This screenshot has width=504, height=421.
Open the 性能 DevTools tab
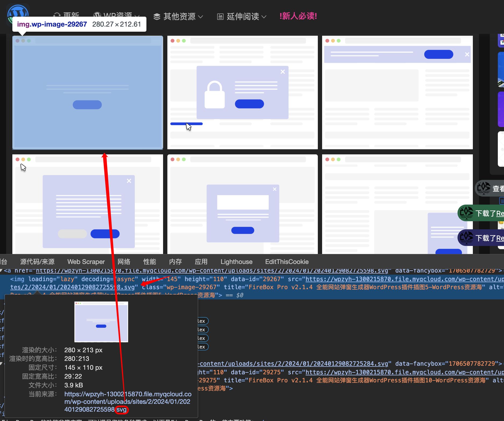[150, 262]
